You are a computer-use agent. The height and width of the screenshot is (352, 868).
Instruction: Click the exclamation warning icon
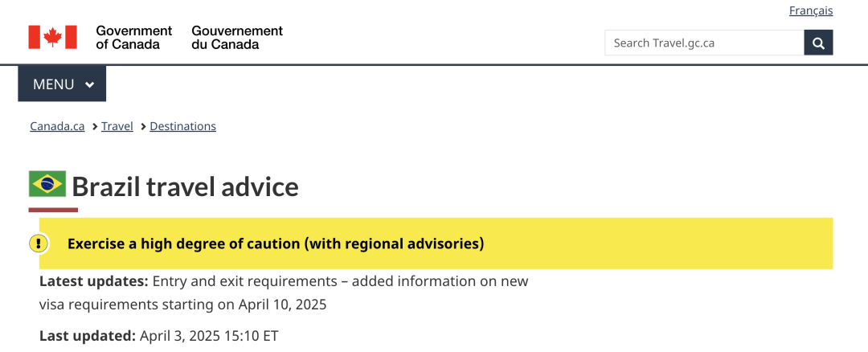pyautogui.click(x=39, y=243)
